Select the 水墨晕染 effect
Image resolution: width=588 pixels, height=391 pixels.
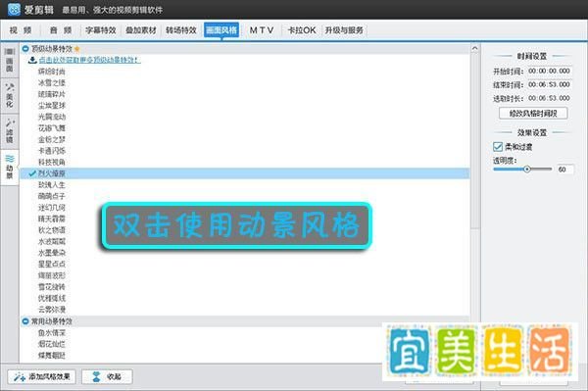[51, 253]
